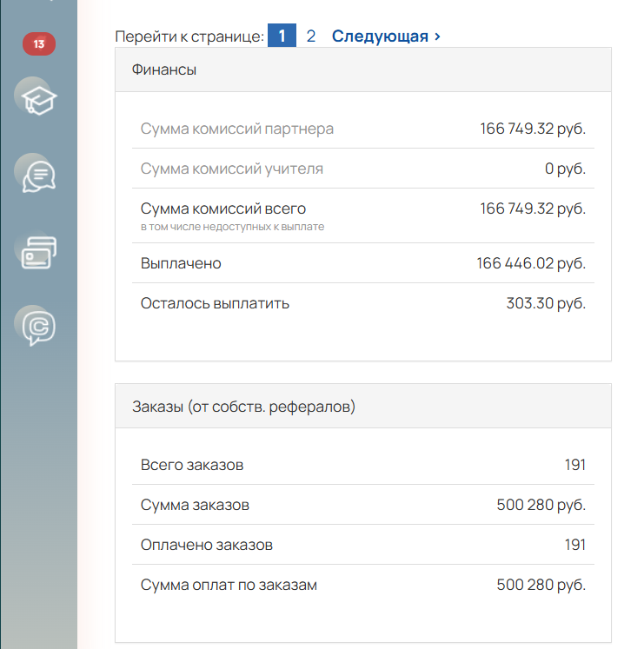Click the Оплачено заказов row label
The width and height of the screenshot is (644, 649).
[207, 545]
